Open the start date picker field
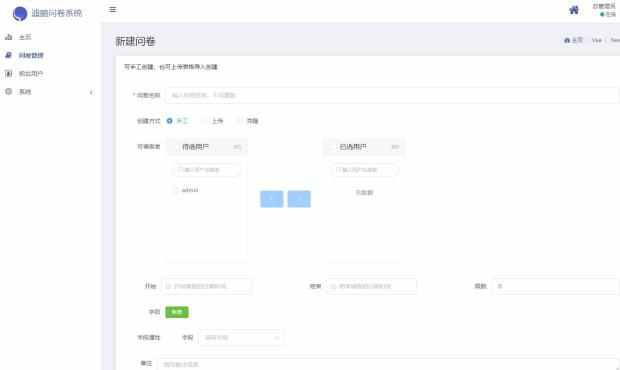This screenshot has width=620, height=370. (206, 286)
